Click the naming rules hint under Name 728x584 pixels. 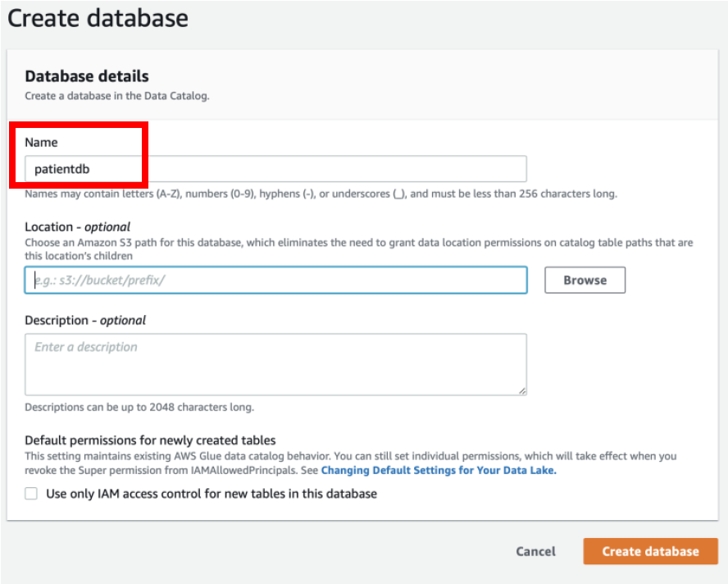321,194
